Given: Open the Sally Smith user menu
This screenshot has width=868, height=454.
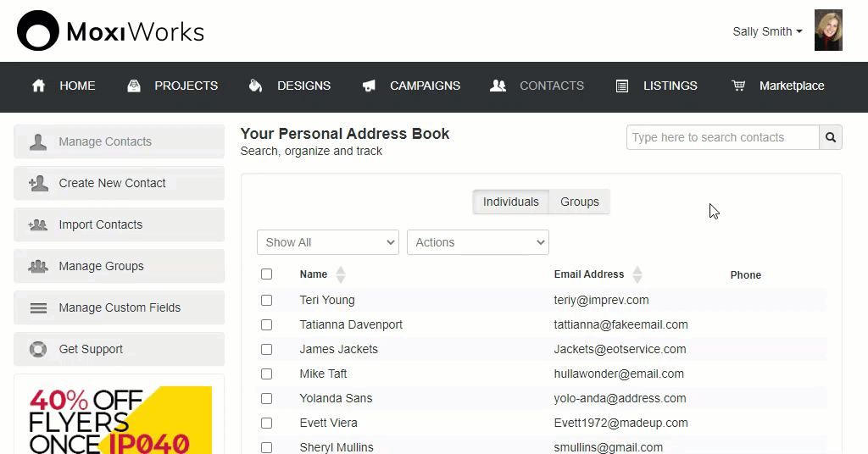Looking at the screenshot, I should pos(767,31).
